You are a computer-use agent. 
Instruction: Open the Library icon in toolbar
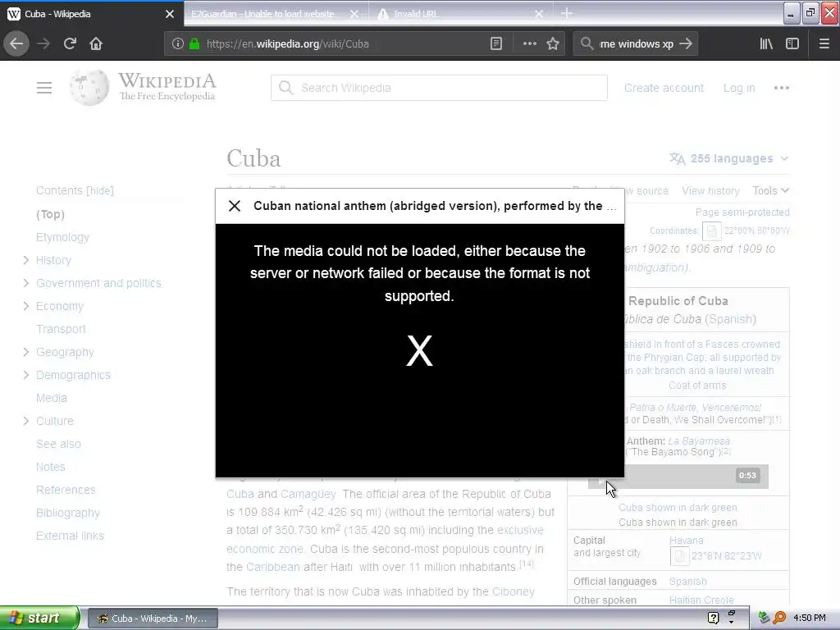click(766, 44)
